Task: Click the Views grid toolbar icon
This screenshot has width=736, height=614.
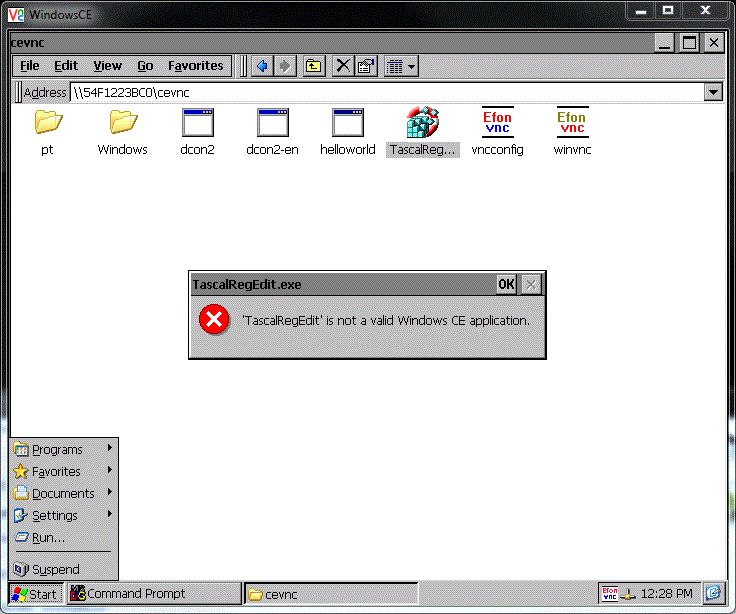Action: [x=394, y=67]
